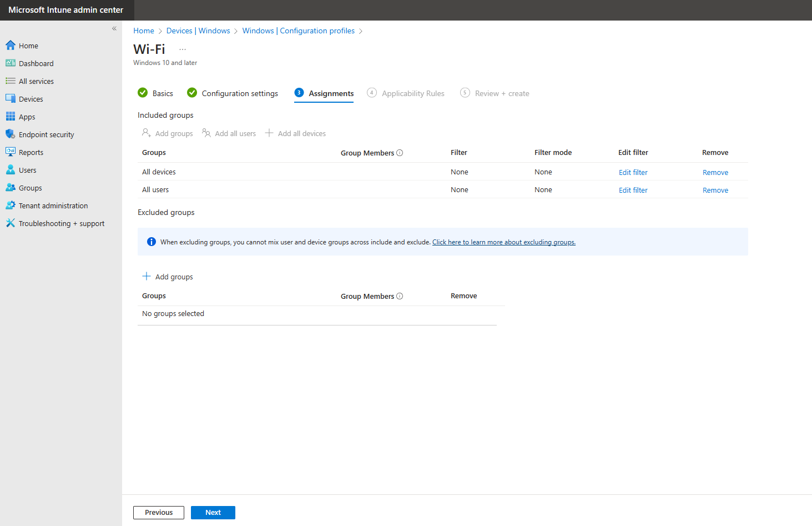Image resolution: width=812 pixels, height=526 pixels.
Task: Click Group Members info icon in Included groups
Action: pos(400,153)
